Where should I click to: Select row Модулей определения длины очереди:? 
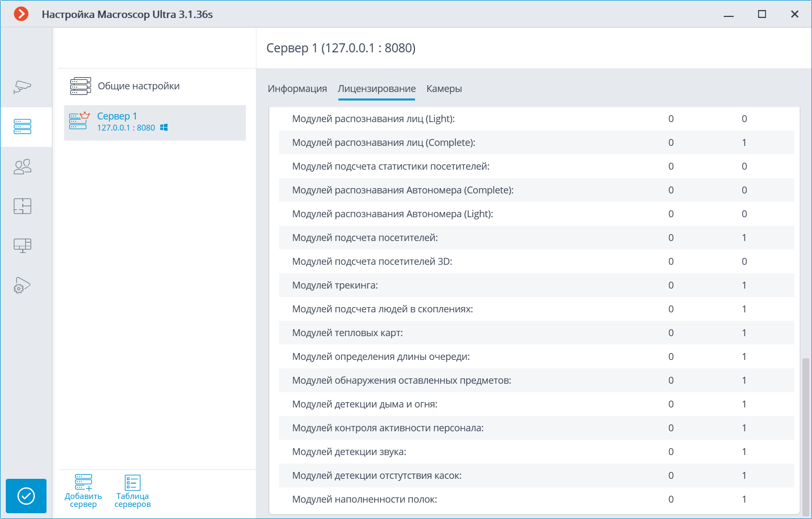[537, 357]
